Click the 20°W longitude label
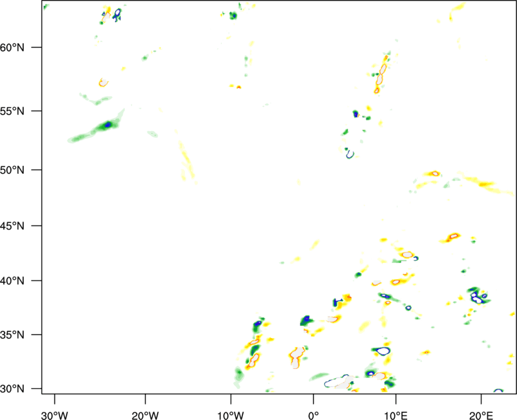The image size is (517, 420). coord(145,415)
